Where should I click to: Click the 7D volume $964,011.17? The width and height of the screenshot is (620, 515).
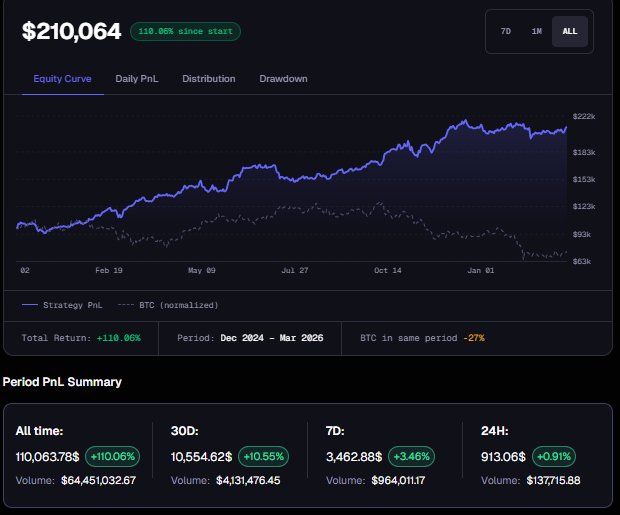click(398, 480)
